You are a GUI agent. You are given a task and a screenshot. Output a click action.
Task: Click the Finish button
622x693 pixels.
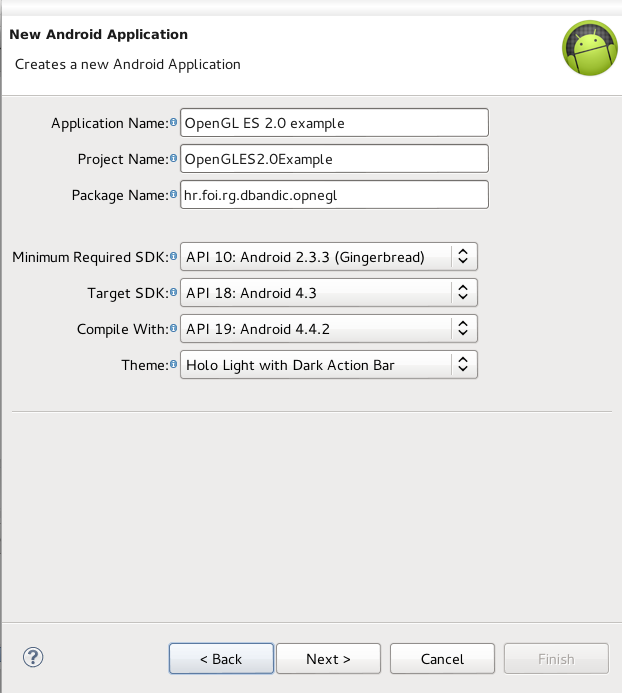(556, 659)
